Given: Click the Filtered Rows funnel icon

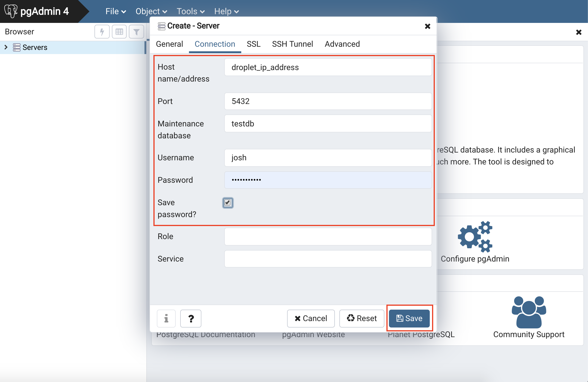Looking at the screenshot, I should click(x=136, y=32).
